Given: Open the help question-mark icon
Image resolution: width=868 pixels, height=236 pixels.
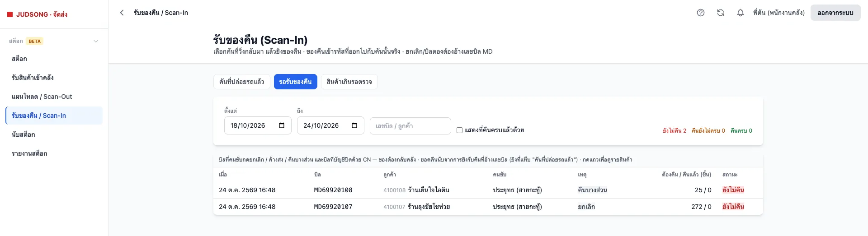Looking at the screenshot, I should (701, 13).
